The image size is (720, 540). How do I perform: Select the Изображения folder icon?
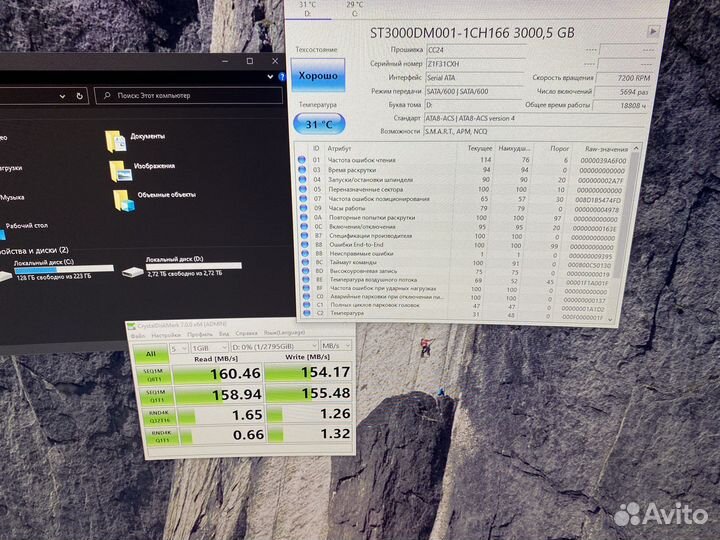tap(120, 171)
